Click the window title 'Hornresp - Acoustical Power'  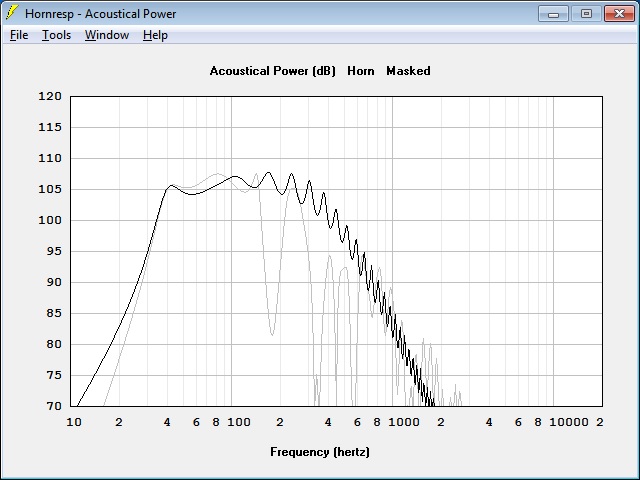click(x=100, y=14)
